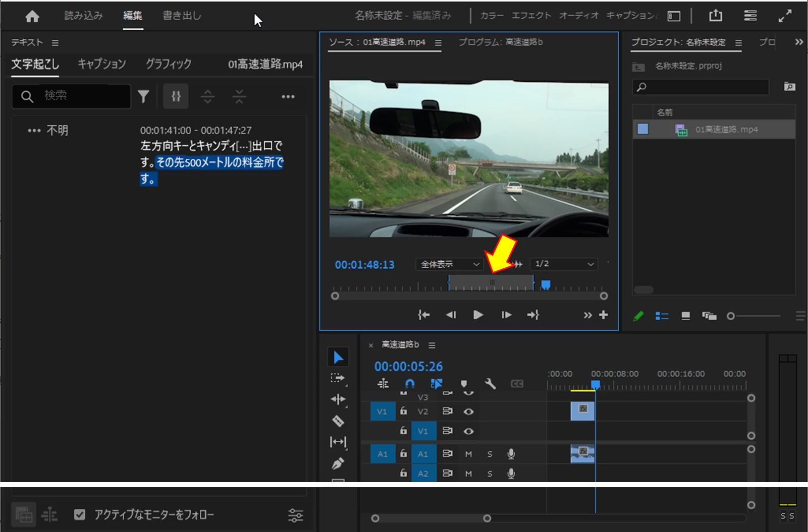
Task: Show hidden panel tabs with double chevron
Action: 798,42
